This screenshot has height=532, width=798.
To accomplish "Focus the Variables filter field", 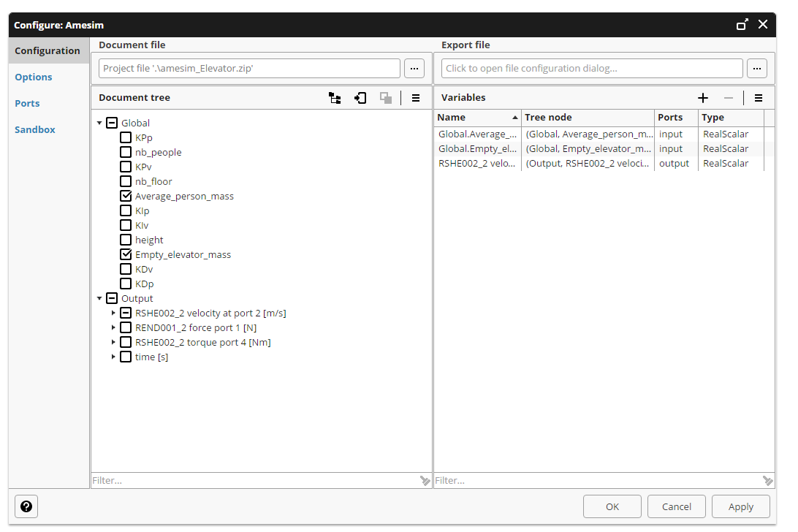I will click(598, 481).
